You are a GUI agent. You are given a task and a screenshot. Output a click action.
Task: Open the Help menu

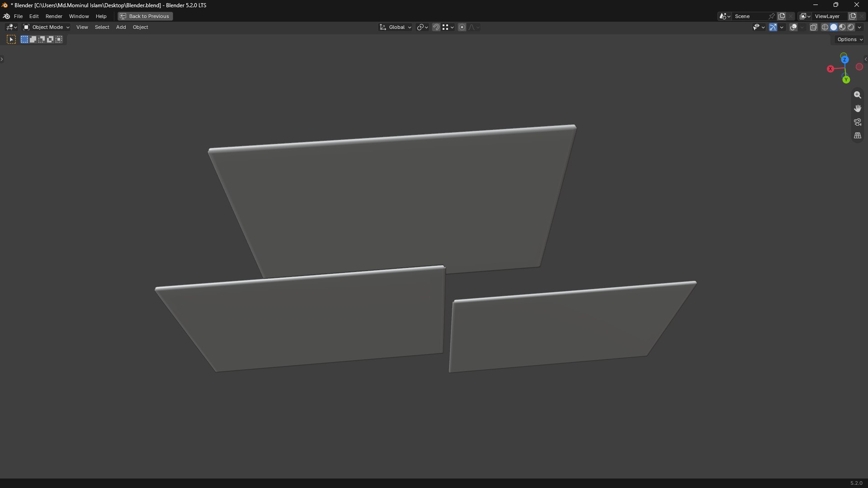(x=101, y=16)
